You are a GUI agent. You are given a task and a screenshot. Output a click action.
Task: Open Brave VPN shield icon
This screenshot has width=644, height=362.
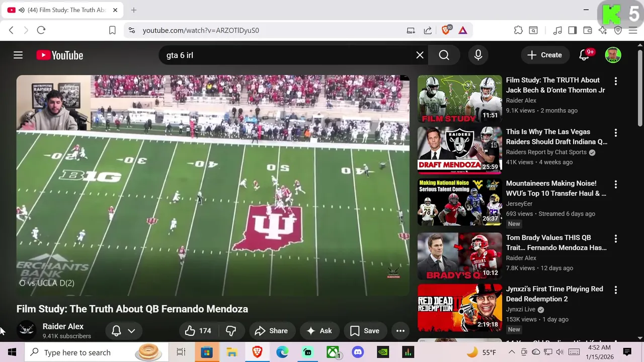click(x=618, y=30)
